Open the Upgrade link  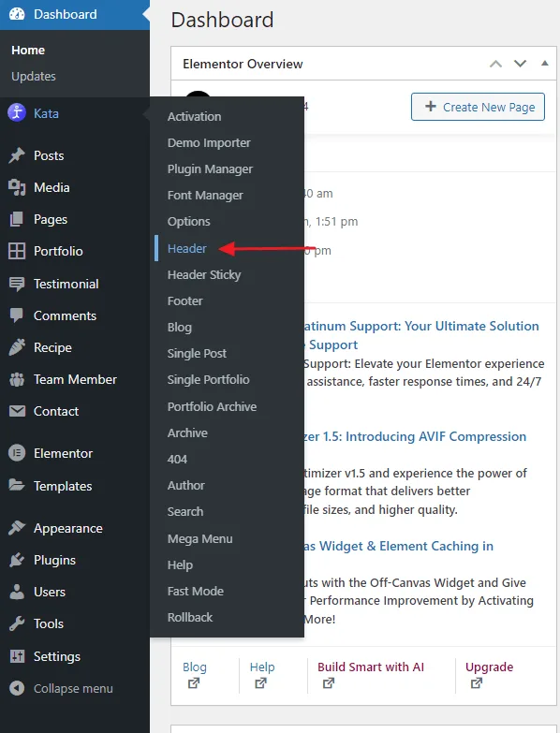489,667
